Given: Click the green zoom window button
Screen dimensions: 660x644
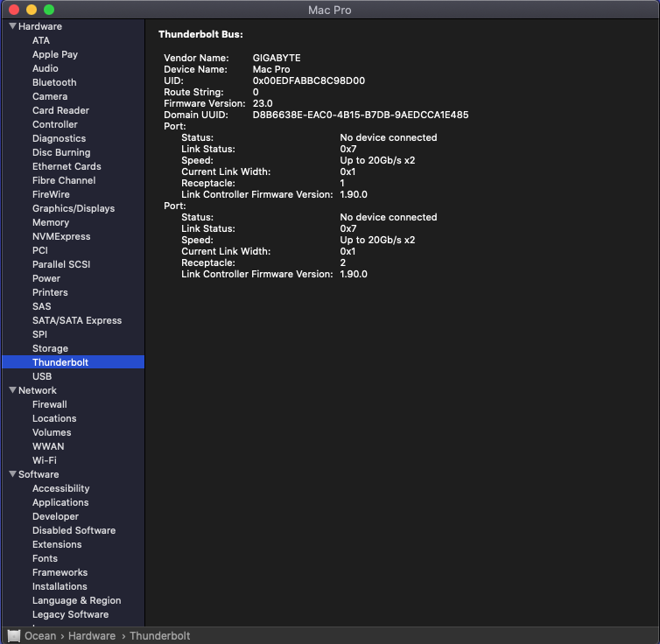Looking at the screenshot, I should [x=49, y=10].
